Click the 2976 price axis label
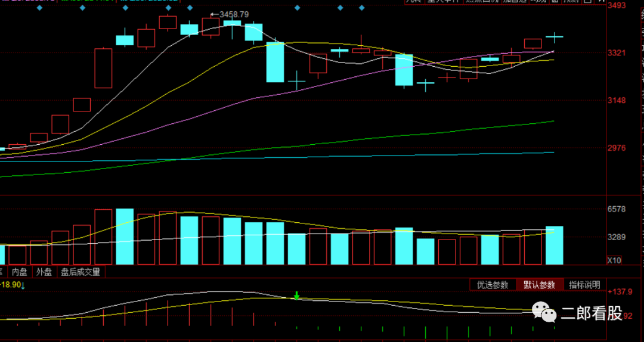The width and height of the screenshot is (644, 342). (x=618, y=148)
